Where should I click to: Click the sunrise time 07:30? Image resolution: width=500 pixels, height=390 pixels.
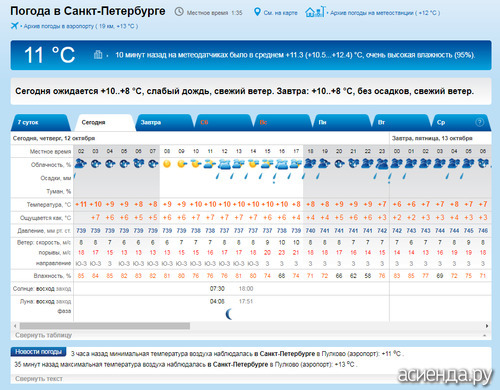tap(217, 288)
